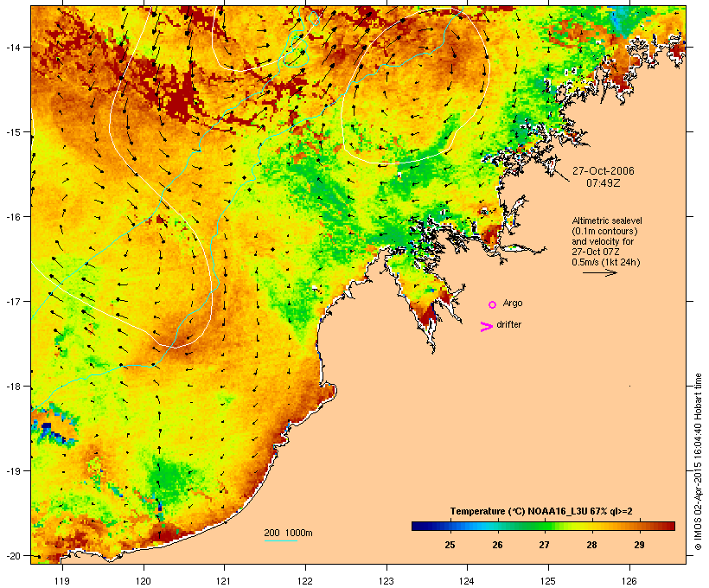Image resolution: width=709 pixels, height=588 pixels.
Task: Click the '28' colorbar tick label
Action: [x=591, y=545]
